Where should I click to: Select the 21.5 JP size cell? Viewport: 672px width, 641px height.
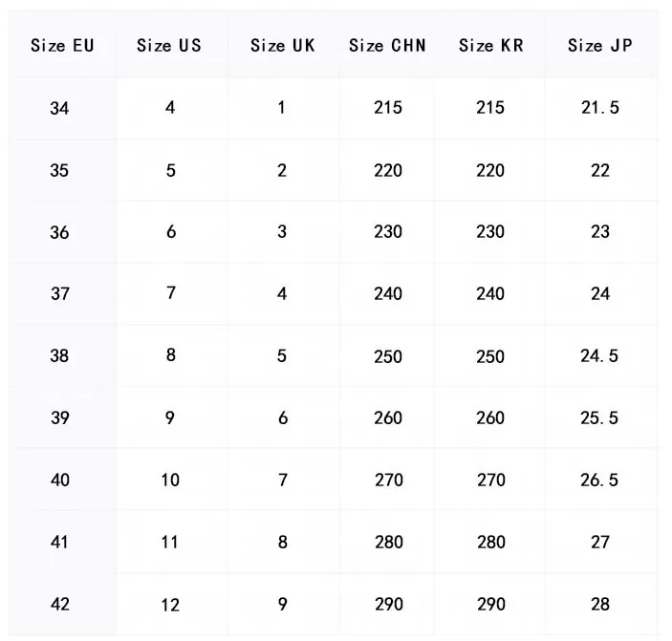tap(600, 108)
